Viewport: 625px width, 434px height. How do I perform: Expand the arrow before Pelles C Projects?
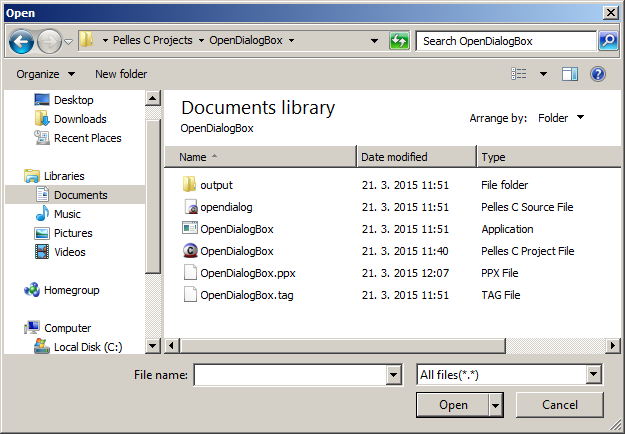point(105,41)
